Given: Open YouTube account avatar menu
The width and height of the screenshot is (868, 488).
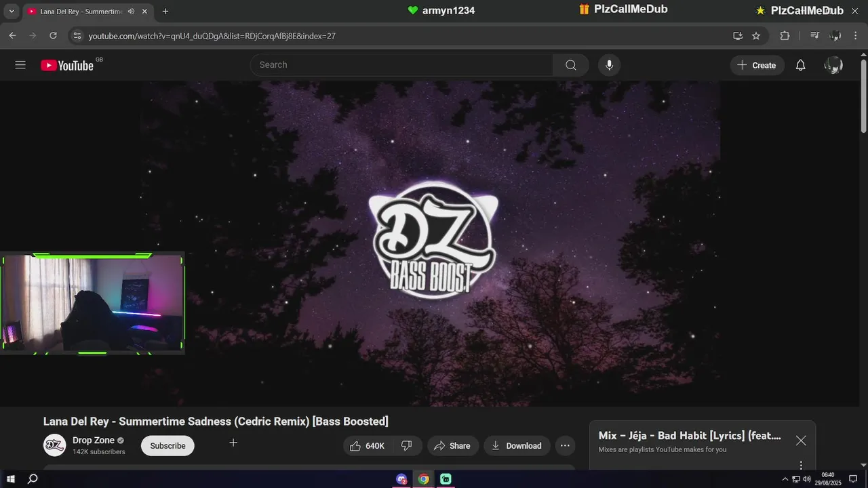Looking at the screenshot, I should (x=833, y=65).
